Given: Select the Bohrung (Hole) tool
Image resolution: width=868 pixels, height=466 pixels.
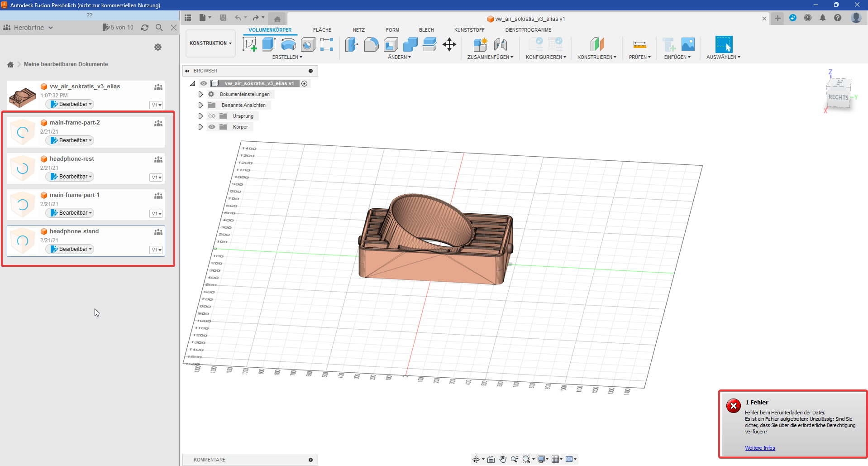Looking at the screenshot, I should [308, 44].
